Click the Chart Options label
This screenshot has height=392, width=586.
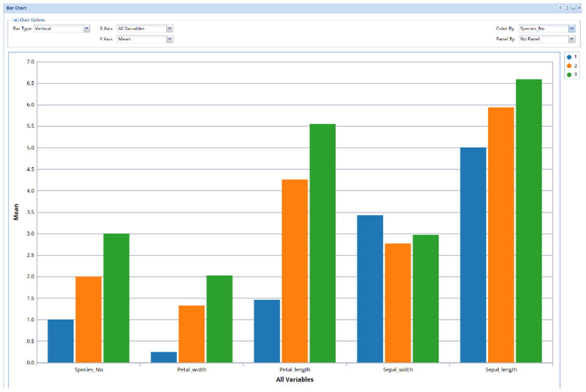click(32, 20)
